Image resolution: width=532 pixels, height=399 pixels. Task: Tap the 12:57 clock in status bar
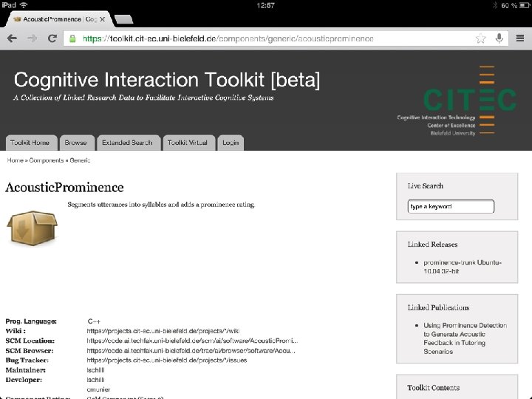click(x=265, y=5)
